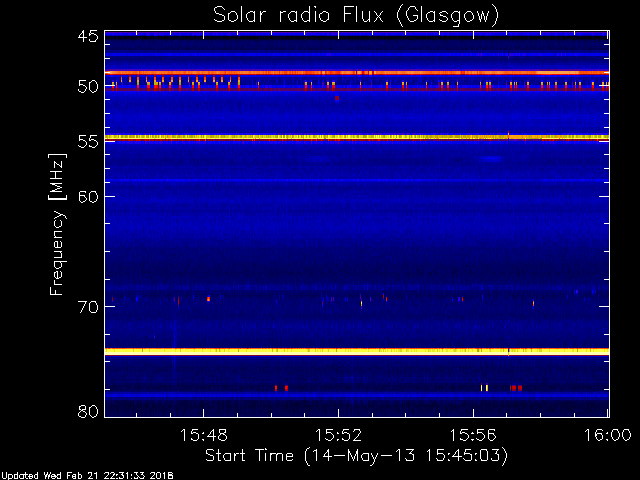The image size is (640, 480).
Task: Click the 70 MHz frequency tick label
Action: (88, 307)
